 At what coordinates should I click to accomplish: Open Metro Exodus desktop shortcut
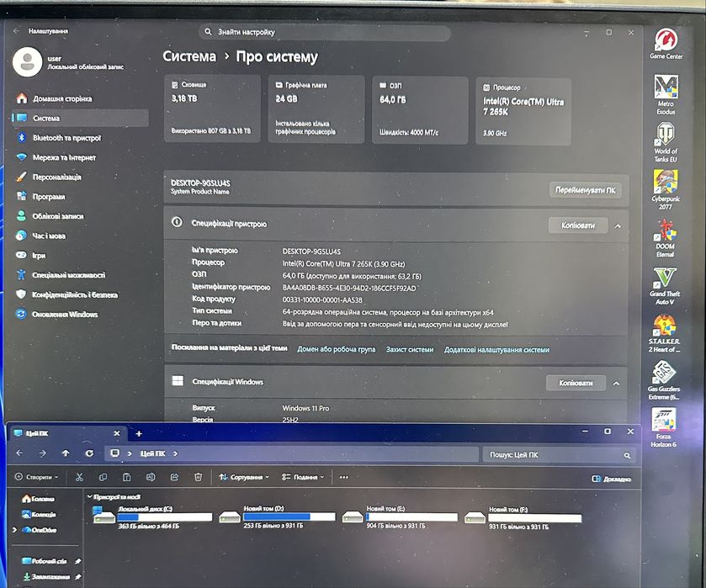coord(666,94)
